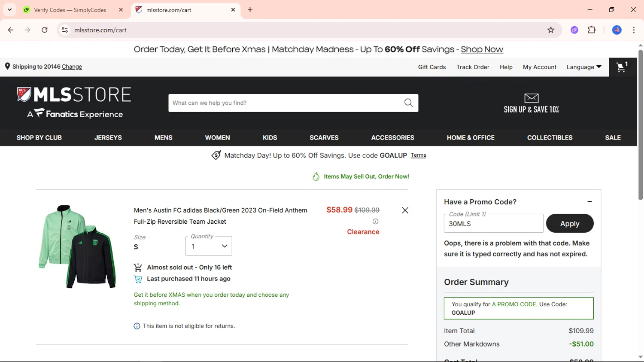Viewport: 644px width, 362px height.
Task: Click the location pin shipping icon
Action: pos(7,66)
